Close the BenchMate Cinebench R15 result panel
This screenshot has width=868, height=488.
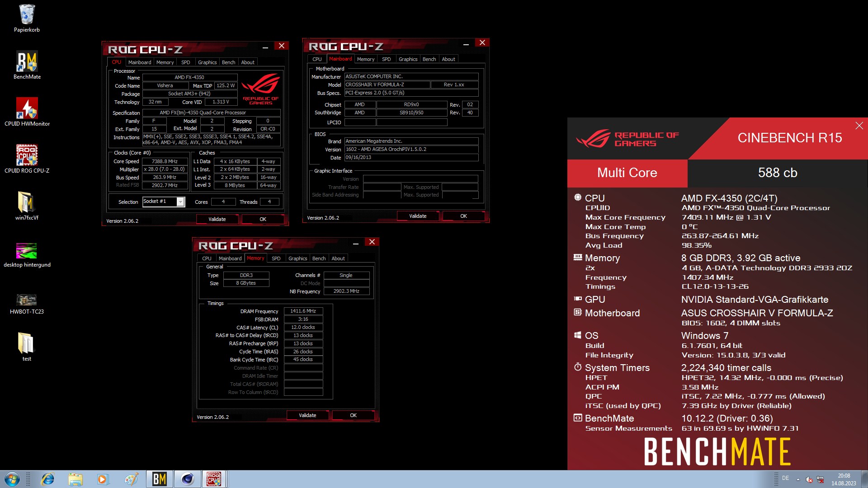coord(859,126)
